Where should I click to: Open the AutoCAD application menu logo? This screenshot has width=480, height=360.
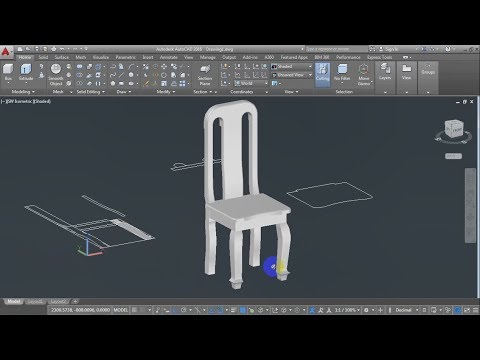click(6, 52)
